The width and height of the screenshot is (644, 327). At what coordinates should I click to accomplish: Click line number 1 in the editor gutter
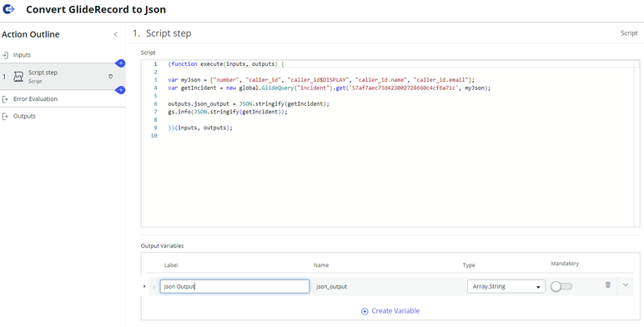coord(155,64)
